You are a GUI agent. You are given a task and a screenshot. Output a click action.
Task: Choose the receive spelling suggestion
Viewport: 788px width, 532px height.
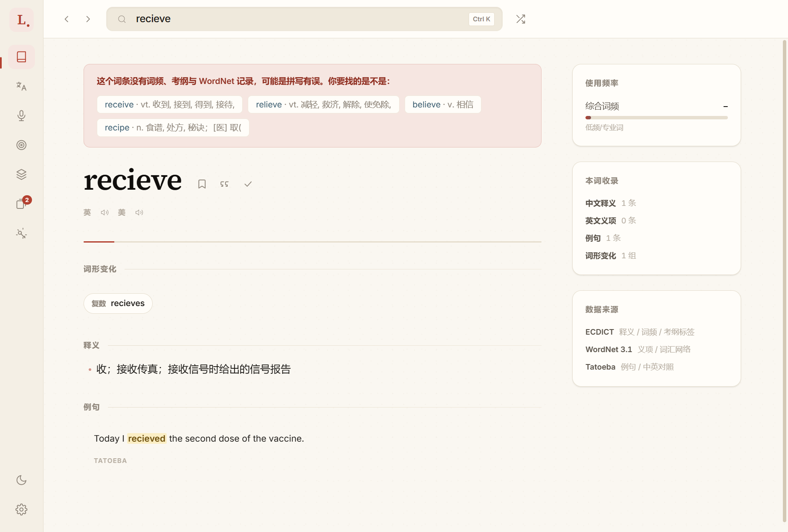point(170,104)
